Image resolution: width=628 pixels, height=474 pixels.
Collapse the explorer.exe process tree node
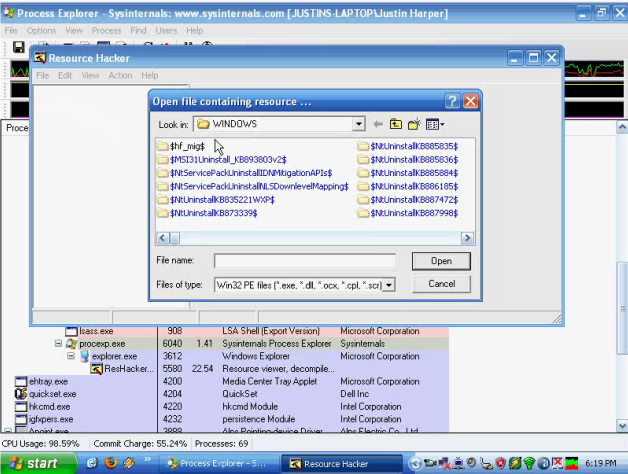pyautogui.click(x=71, y=356)
